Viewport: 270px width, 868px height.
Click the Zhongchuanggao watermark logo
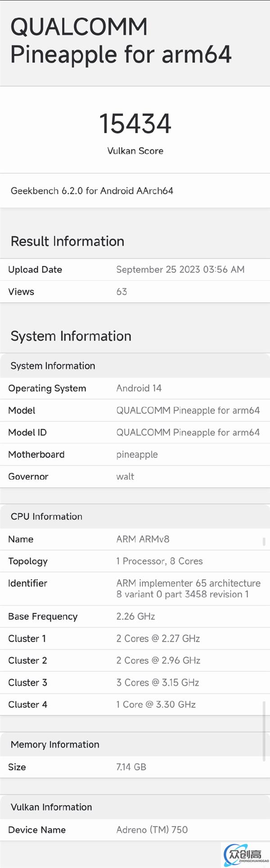click(246, 854)
